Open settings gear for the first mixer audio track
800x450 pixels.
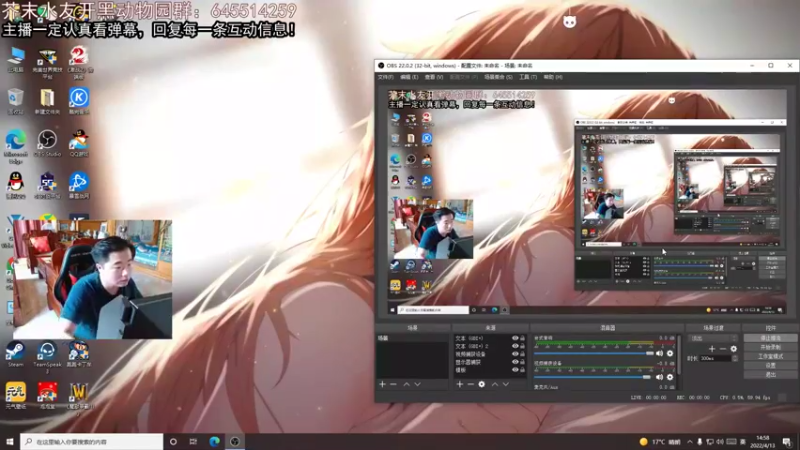pyautogui.click(x=670, y=353)
